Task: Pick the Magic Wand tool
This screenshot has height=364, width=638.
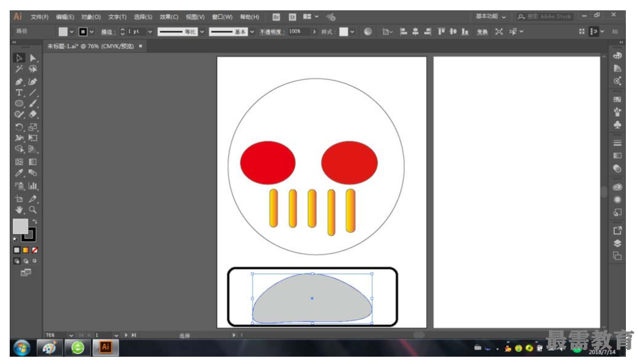Action: pos(19,69)
